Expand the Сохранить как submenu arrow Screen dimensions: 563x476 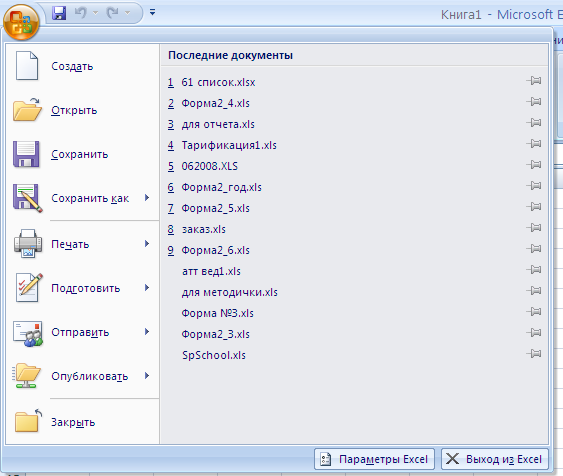[147, 198]
